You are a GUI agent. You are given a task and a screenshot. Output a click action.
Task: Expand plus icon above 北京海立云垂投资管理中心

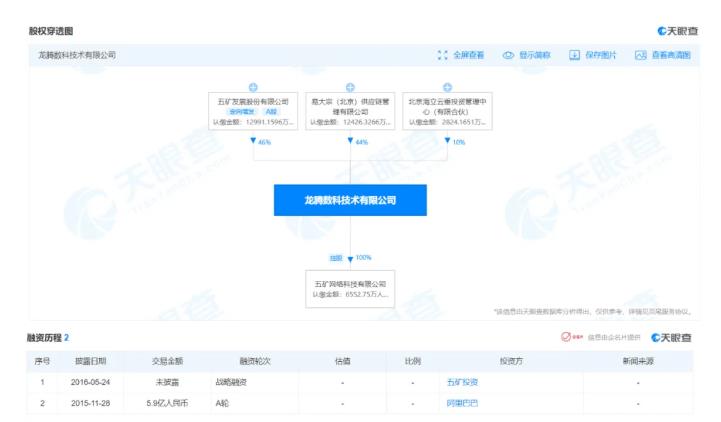446,87
